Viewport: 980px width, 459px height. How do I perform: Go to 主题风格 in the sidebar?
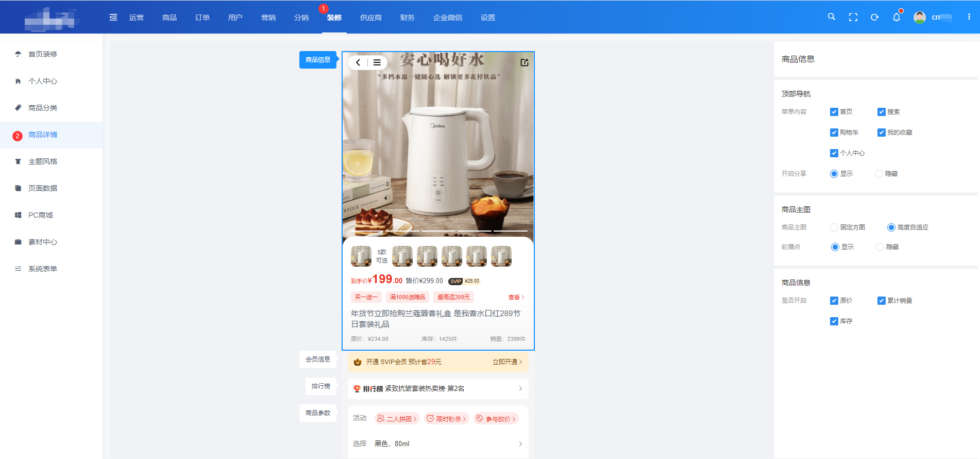coord(43,161)
